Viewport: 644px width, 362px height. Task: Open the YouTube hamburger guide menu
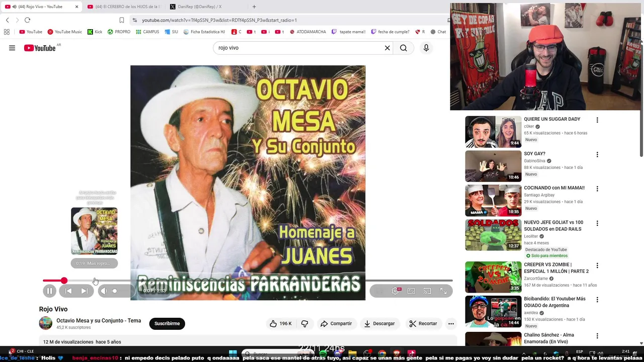(12, 48)
